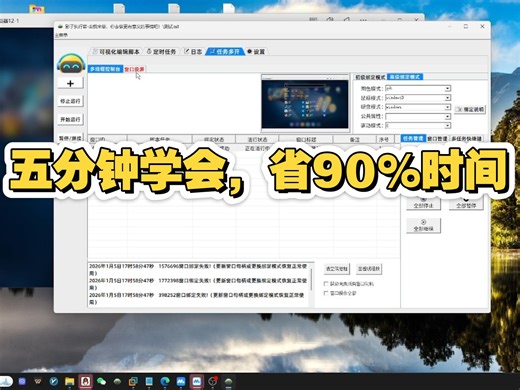Viewport: 520px width, 390px height.
Task: Click the 脚本任务 column header
Action: (x=160, y=139)
